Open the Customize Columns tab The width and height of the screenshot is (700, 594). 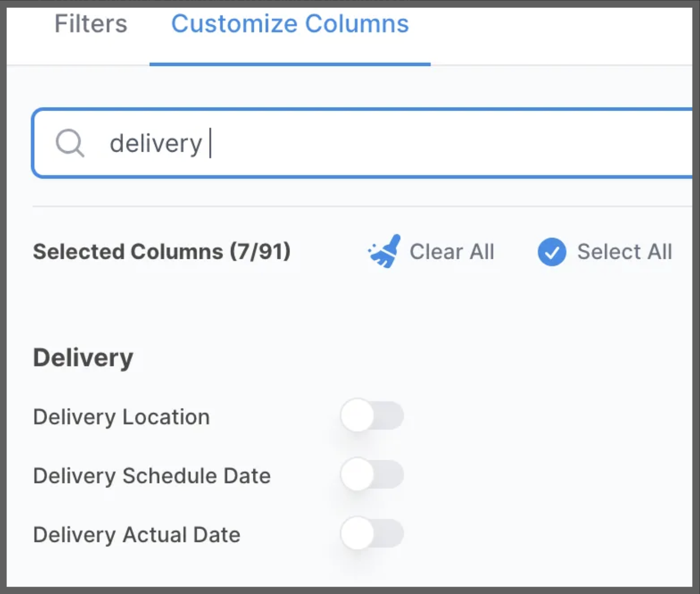pyautogui.click(x=290, y=24)
